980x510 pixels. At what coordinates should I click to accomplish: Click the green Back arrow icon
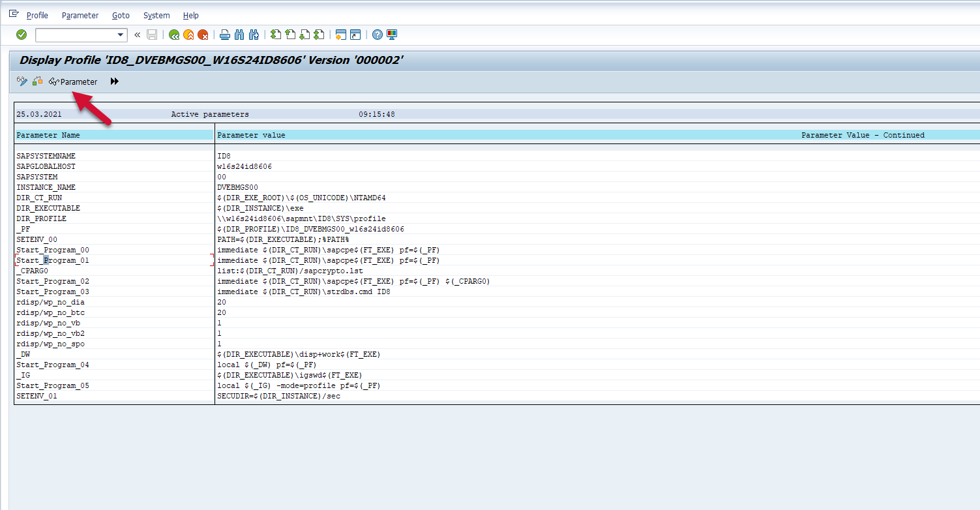174,35
